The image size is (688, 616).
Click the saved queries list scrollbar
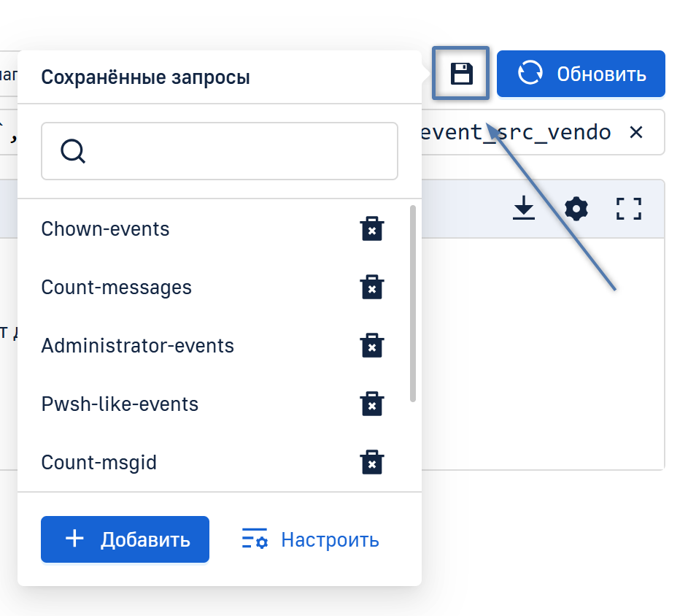[x=413, y=303]
